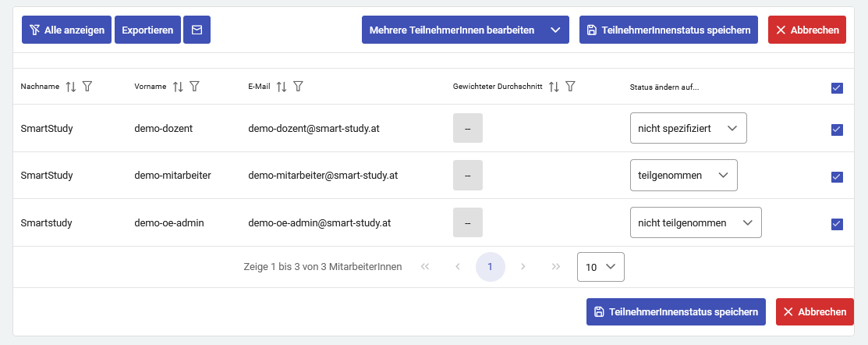Uncheck the demo-dozent row checkbox

pyautogui.click(x=837, y=130)
